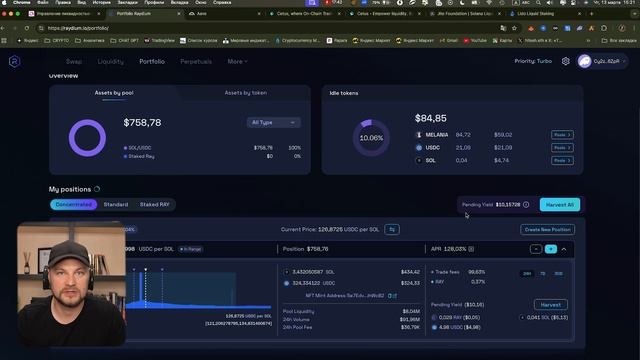Click the assets by pool donut chart
Screen dimensions: 640x360
coord(87,138)
